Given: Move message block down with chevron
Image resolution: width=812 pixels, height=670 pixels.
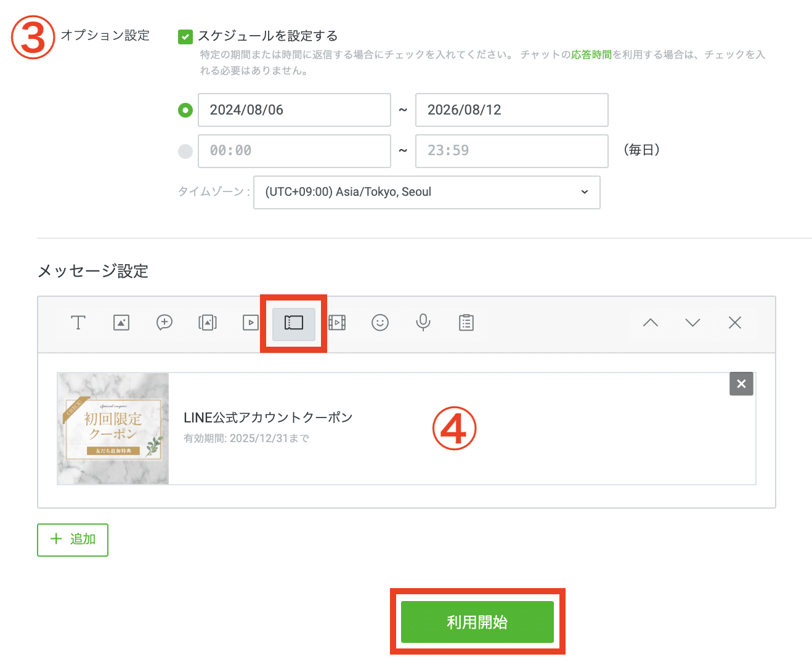Looking at the screenshot, I should (692, 323).
